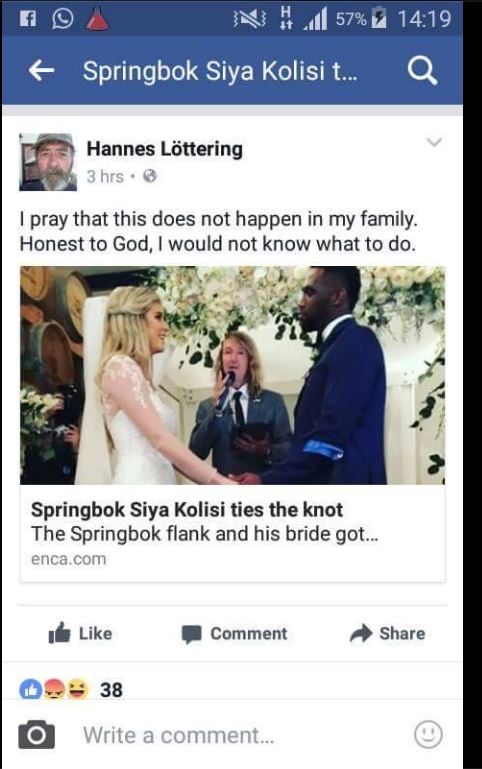Open emoji picker smiley icon
The width and height of the screenshot is (482, 769).
click(429, 734)
